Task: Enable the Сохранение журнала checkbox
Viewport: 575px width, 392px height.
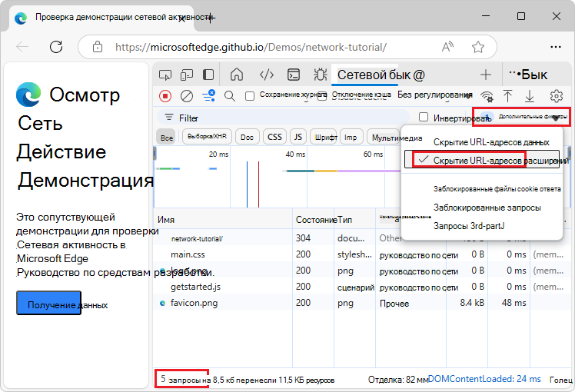Action: pos(250,96)
